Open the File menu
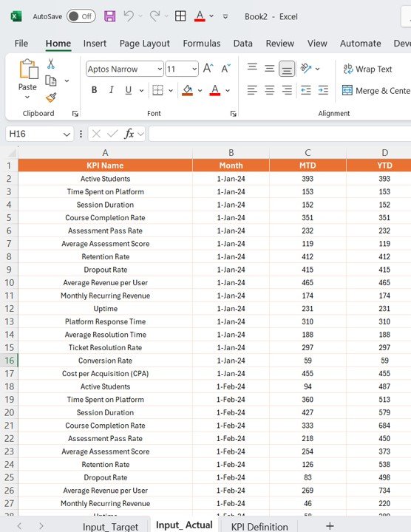 coord(21,44)
